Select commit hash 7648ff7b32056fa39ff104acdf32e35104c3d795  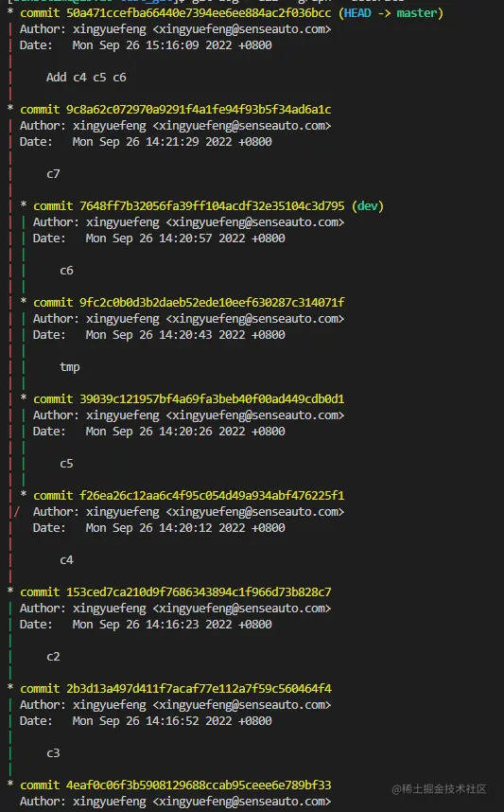coord(212,206)
